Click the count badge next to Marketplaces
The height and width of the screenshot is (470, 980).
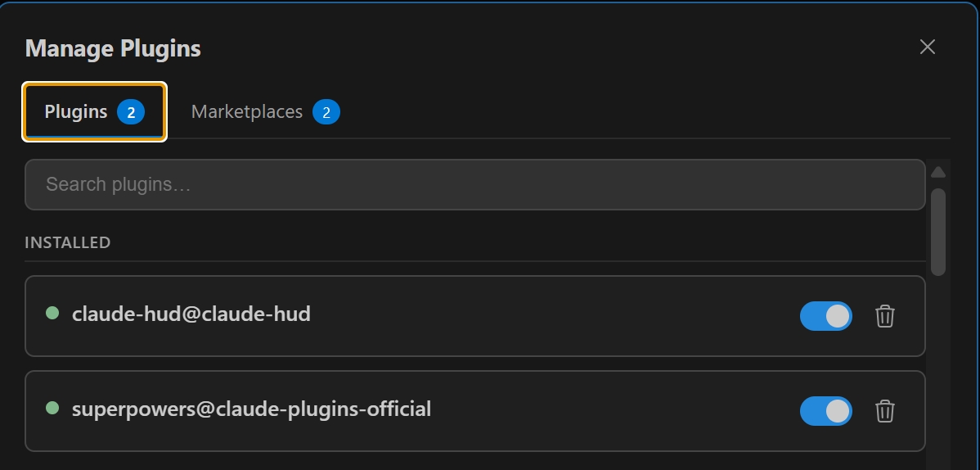(x=326, y=112)
